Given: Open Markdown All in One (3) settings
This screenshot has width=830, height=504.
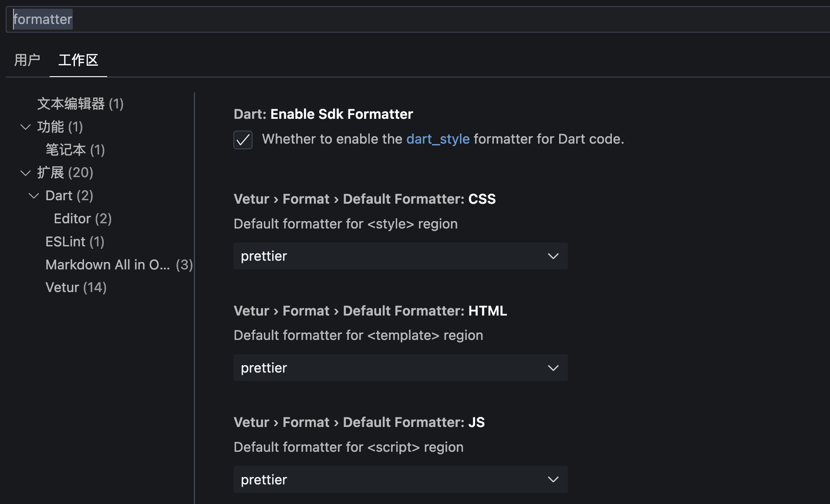Looking at the screenshot, I should [x=119, y=265].
